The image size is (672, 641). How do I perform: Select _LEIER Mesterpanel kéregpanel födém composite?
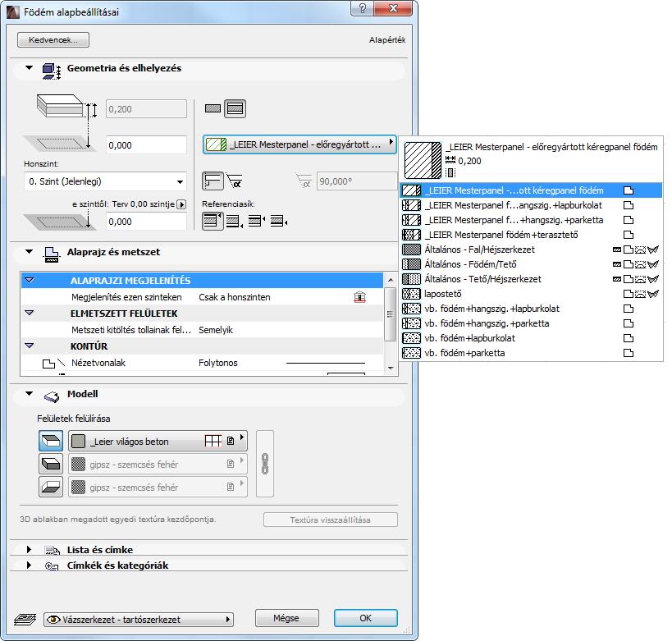click(531, 190)
